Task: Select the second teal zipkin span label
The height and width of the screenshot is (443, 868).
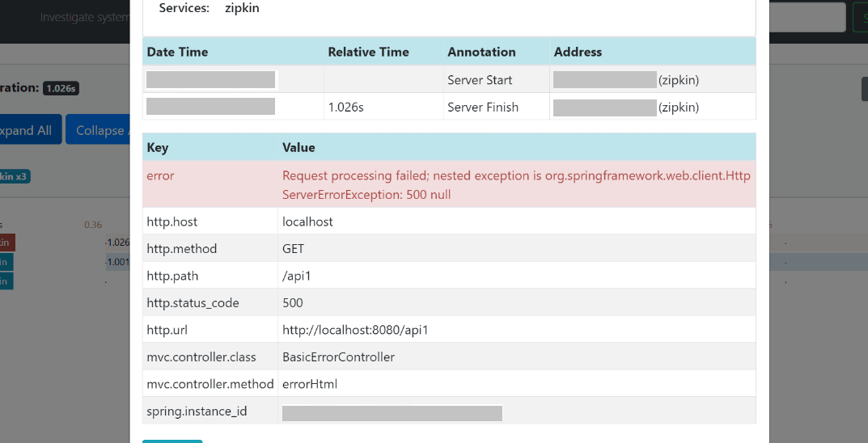Action: pyautogui.click(x=6, y=262)
